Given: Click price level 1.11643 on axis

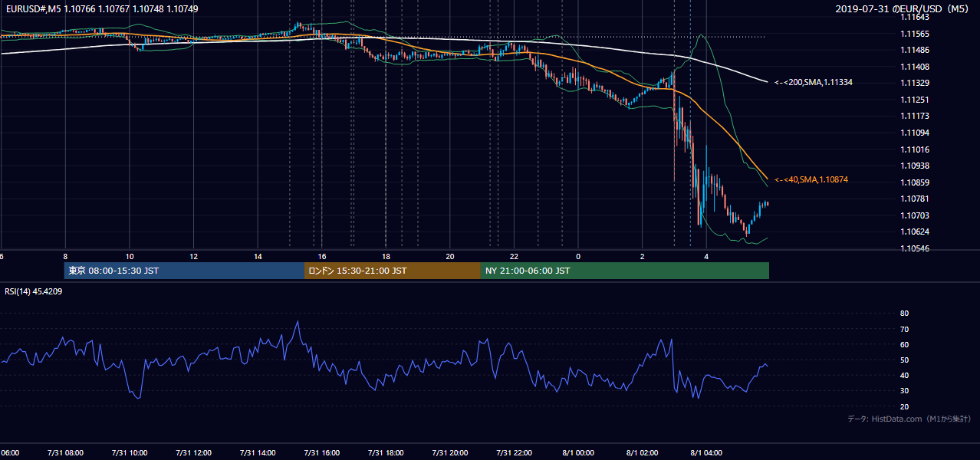Looking at the screenshot, I should pos(914,17).
